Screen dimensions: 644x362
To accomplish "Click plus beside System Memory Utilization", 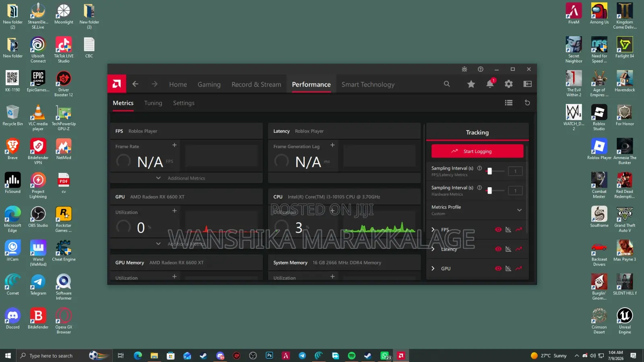I will coord(332,276).
